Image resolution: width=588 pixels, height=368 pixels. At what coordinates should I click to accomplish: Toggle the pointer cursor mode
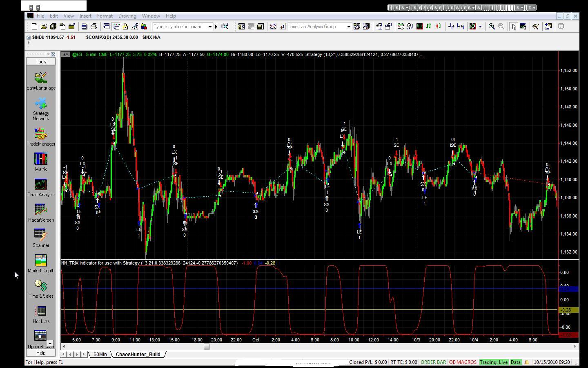(x=514, y=27)
